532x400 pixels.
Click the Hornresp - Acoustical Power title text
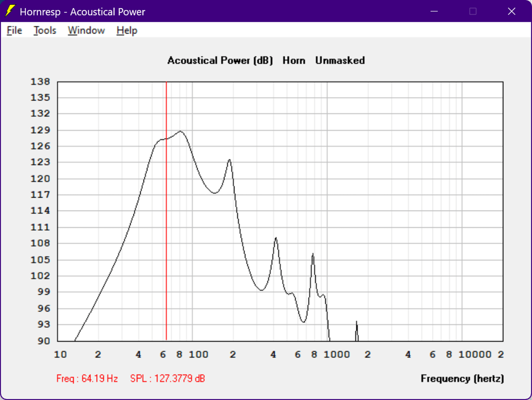point(82,12)
